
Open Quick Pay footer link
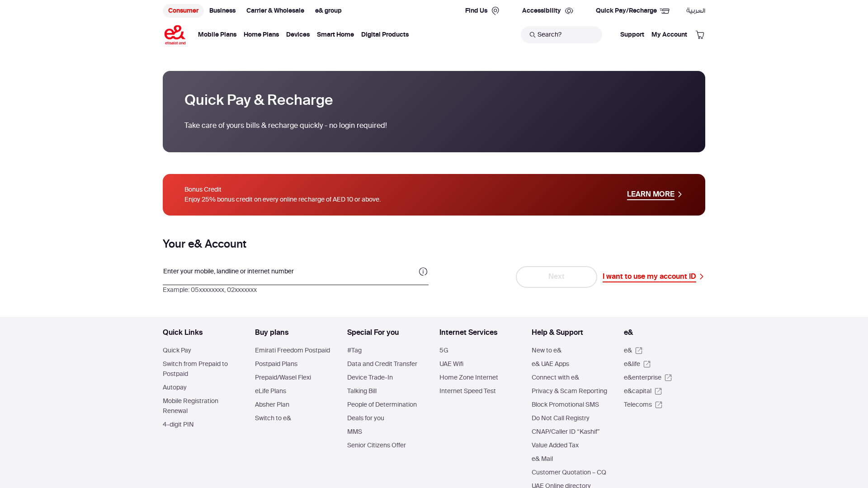177,351
